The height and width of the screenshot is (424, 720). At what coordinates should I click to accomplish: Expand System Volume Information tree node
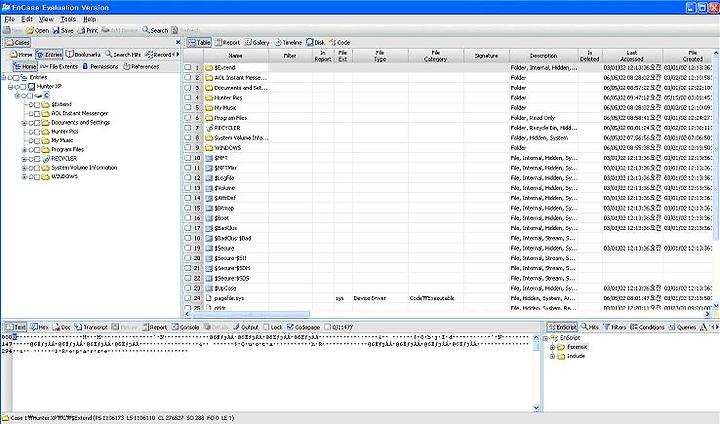pos(24,168)
